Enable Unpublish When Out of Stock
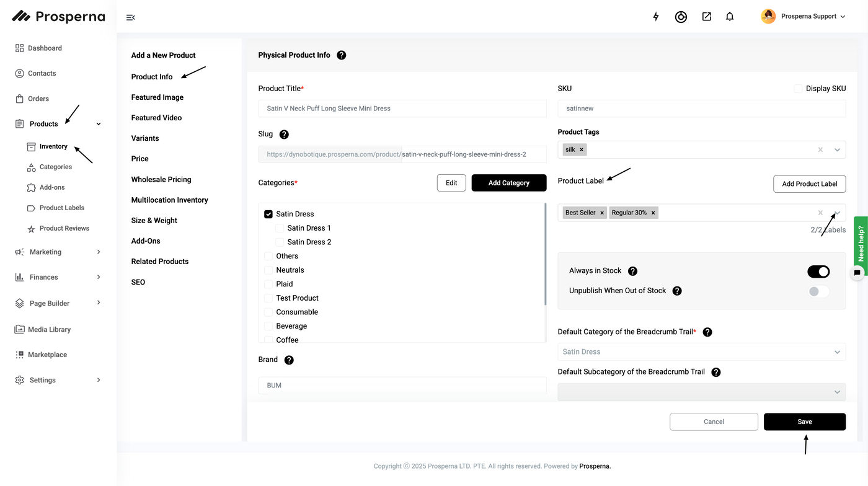The height and width of the screenshot is (486, 868). [818, 291]
